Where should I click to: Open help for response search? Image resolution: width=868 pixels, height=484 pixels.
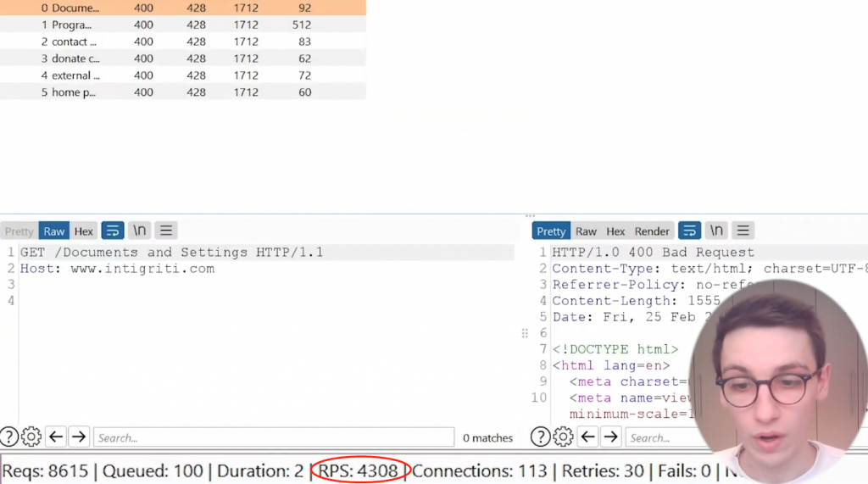540,437
